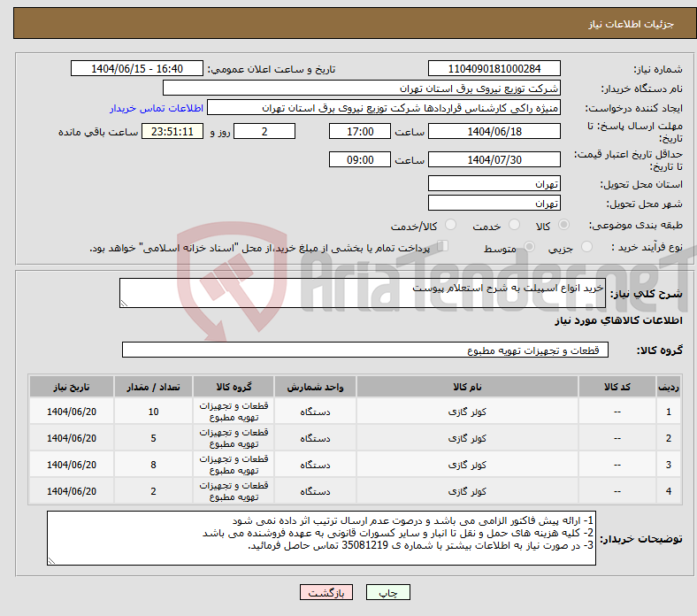This screenshot has width=697, height=616.
Task: Select the جزیی purchase type radio
Action: tap(586, 246)
